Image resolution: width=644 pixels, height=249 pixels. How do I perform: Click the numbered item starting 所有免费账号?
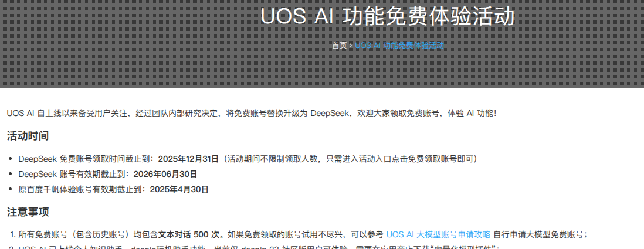click(303, 234)
